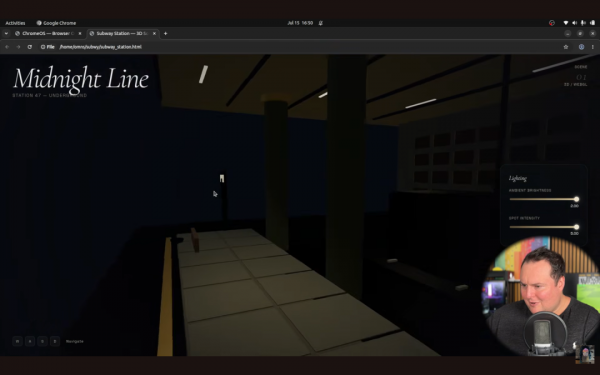This screenshot has width=600, height=375.
Task: Open the clock and calendar at 16:50
Action: click(300, 23)
